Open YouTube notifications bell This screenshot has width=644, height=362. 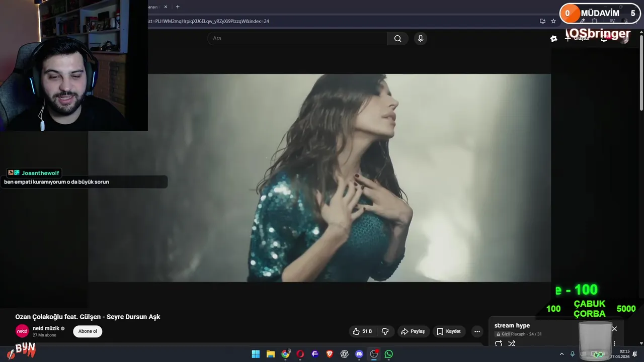[x=604, y=39]
